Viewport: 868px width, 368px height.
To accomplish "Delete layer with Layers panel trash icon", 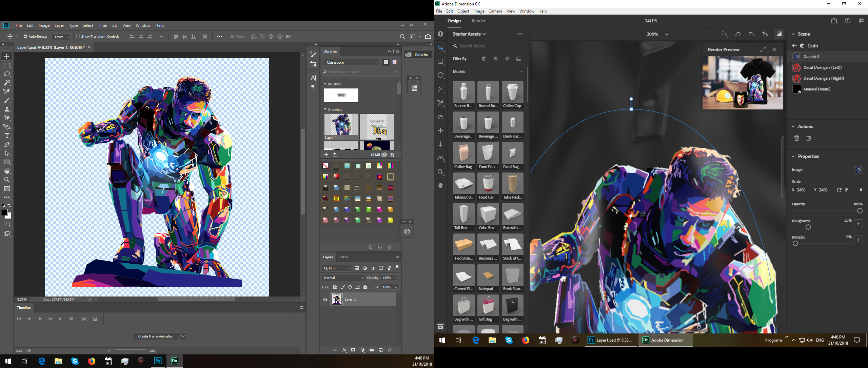I will click(390, 350).
